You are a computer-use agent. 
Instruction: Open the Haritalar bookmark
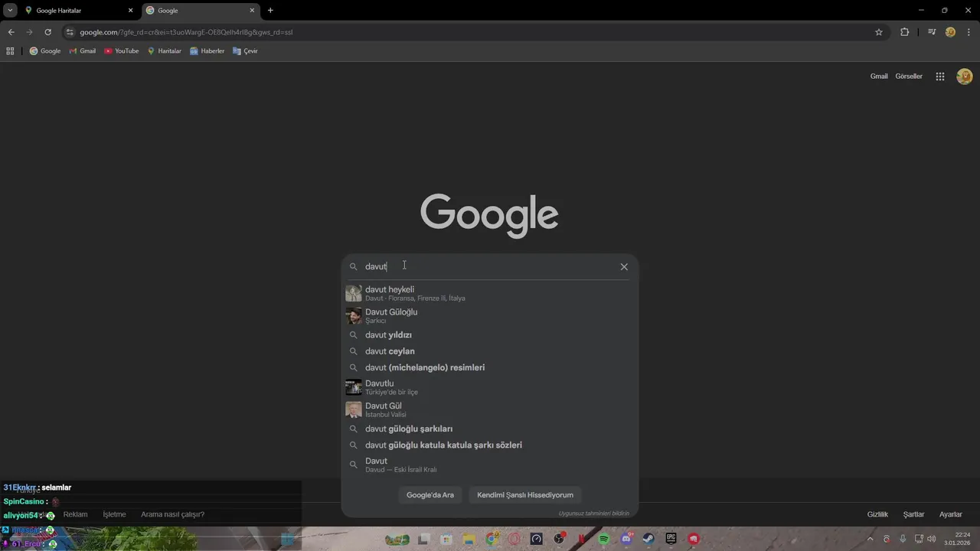tap(165, 51)
